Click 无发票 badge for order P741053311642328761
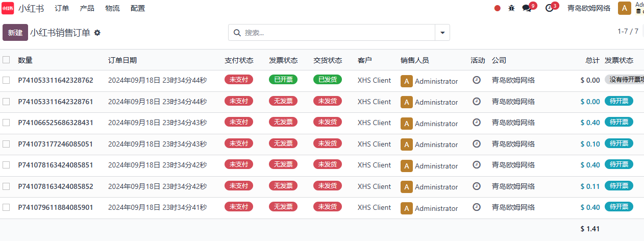 click(x=283, y=101)
